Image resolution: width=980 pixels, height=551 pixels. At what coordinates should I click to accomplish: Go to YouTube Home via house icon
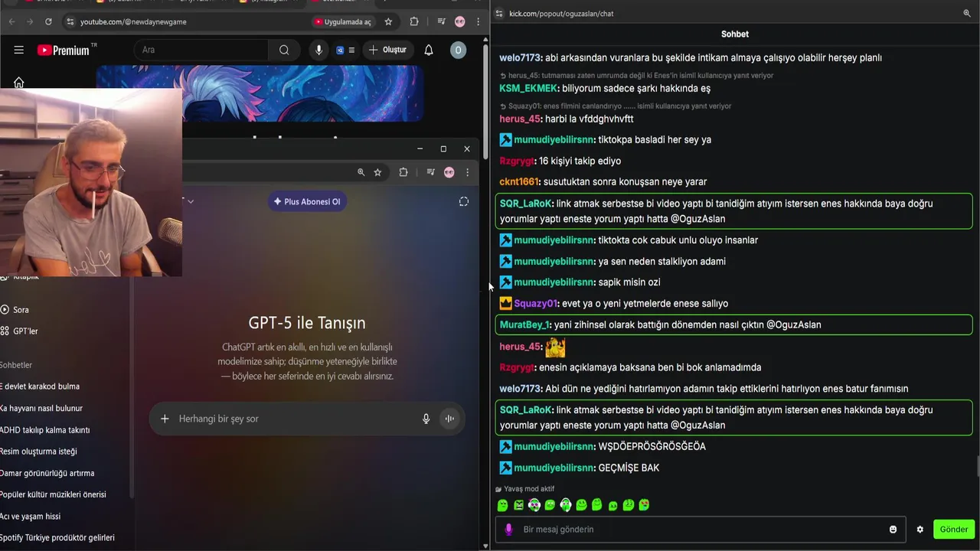point(18,82)
